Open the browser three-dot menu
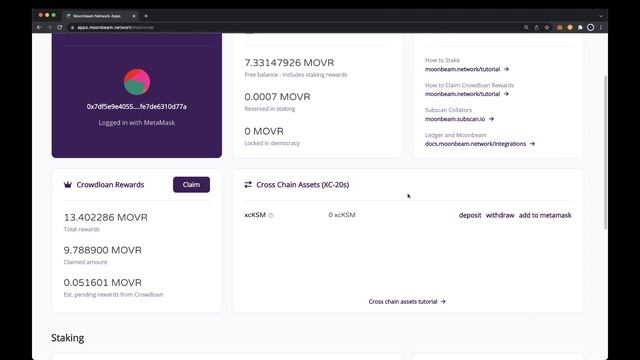This screenshot has width=640, height=360. point(601,27)
